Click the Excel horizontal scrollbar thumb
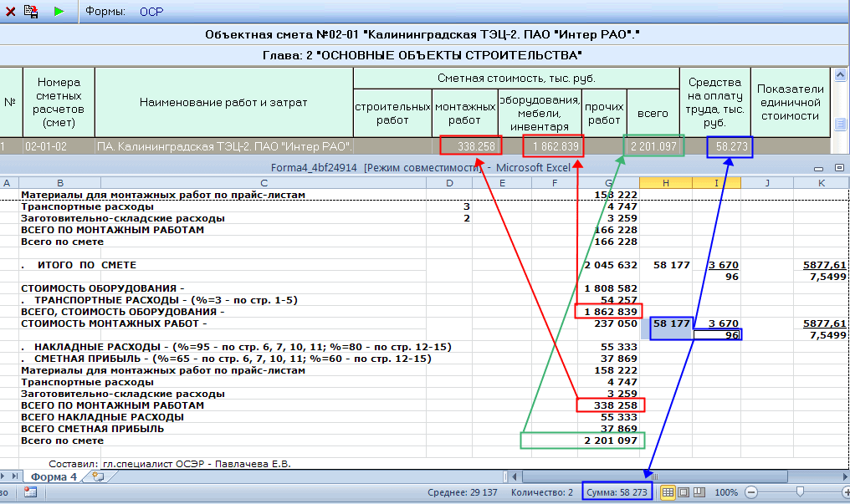850x504 pixels. 654,477
